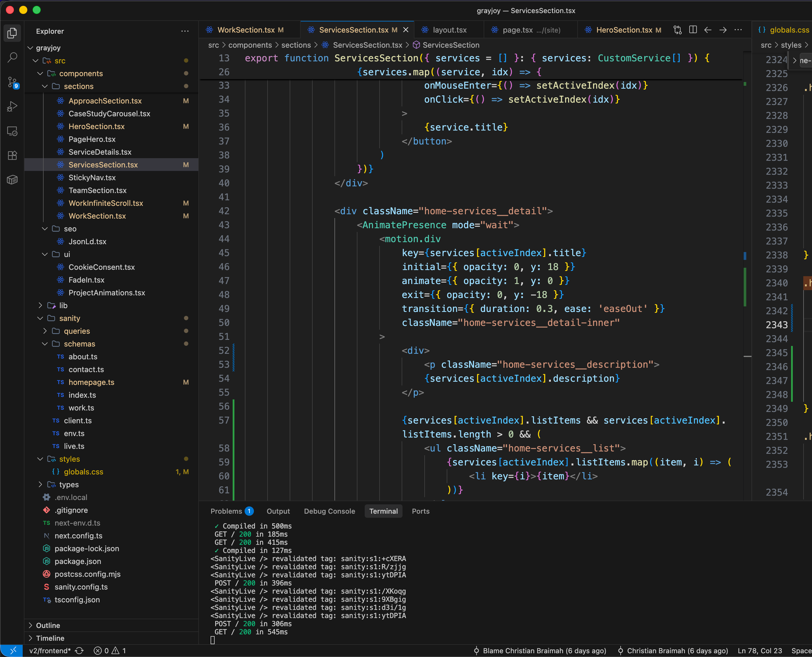The width and height of the screenshot is (812, 657).
Task: Open the Search view in activity bar
Action: coord(12,58)
